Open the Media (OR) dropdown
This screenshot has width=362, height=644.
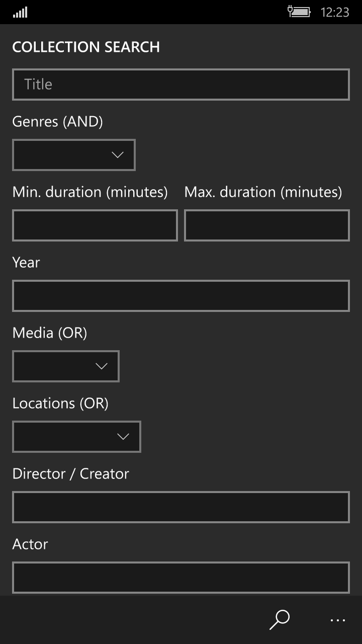point(66,366)
